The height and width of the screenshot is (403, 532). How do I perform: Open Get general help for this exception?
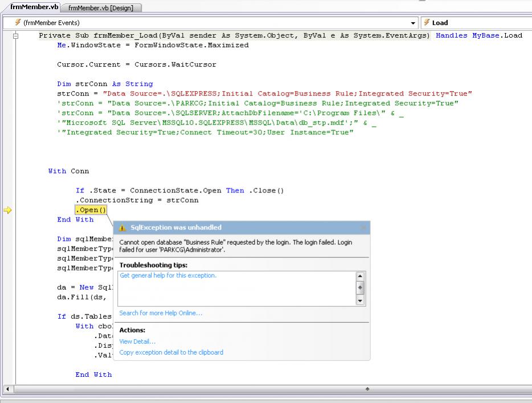[x=168, y=275]
